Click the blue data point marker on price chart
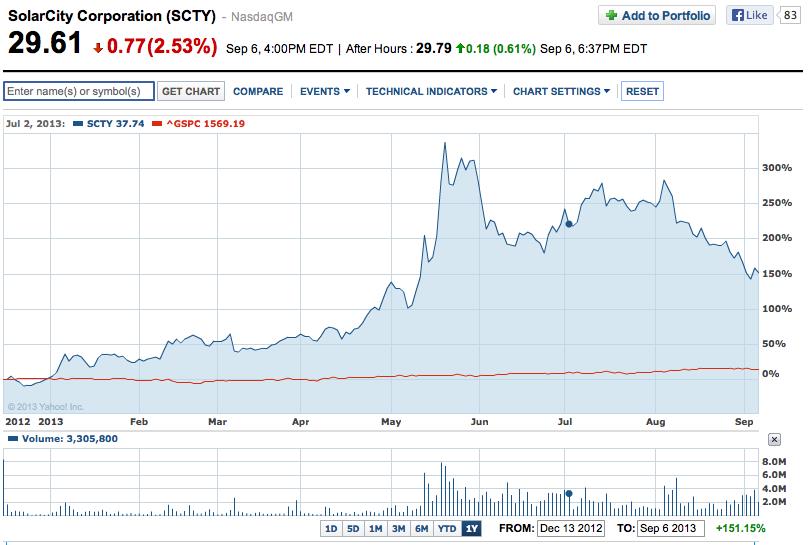The width and height of the screenshot is (812, 545). 569,224
